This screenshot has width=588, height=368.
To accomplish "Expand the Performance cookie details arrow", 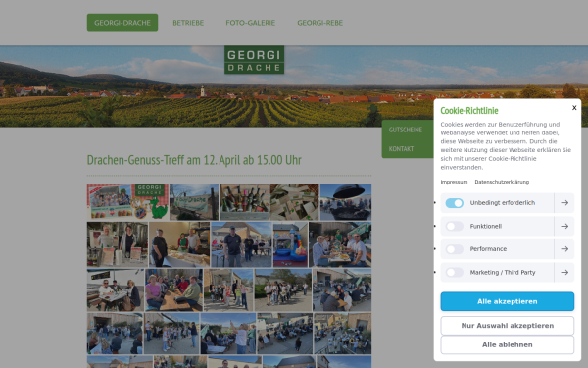I will coord(564,249).
